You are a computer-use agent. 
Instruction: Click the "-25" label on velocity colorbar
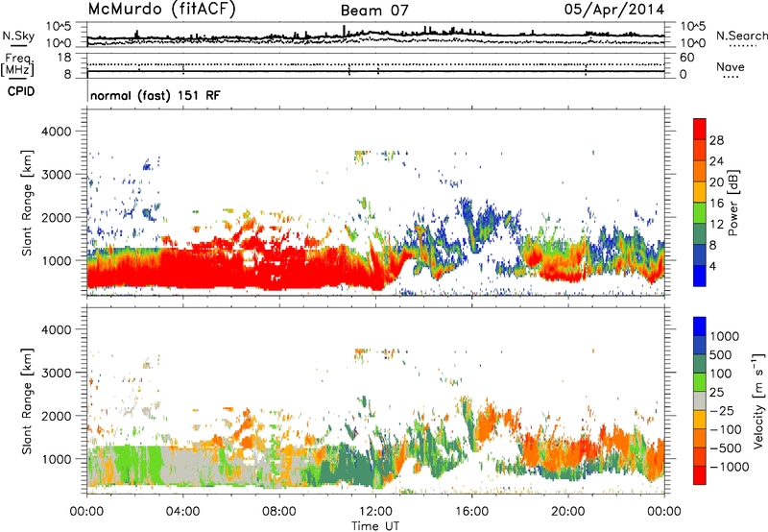tap(722, 411)
